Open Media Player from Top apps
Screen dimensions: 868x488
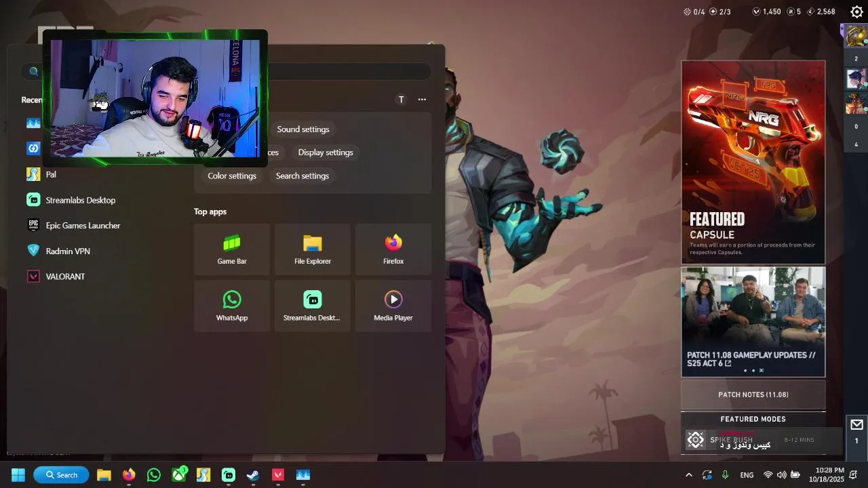click(x=393, y=306)
